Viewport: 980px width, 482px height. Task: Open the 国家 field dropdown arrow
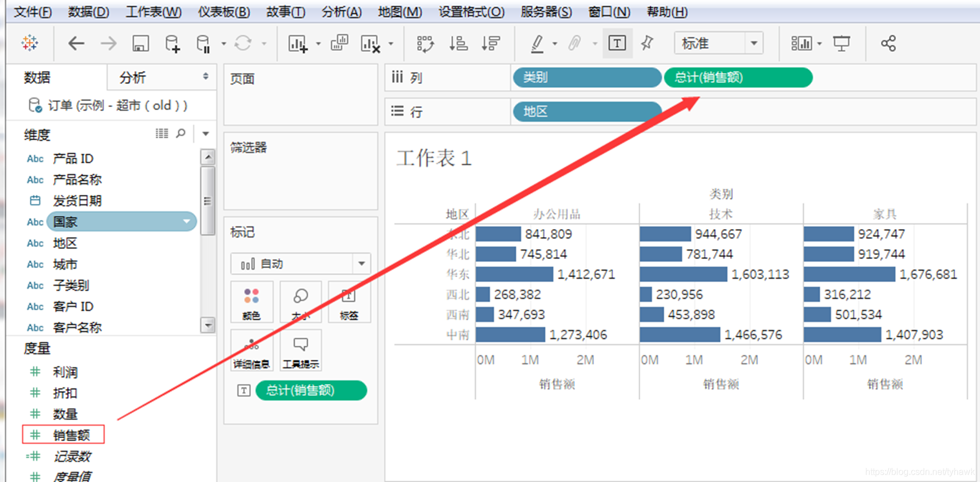(187, 222)
